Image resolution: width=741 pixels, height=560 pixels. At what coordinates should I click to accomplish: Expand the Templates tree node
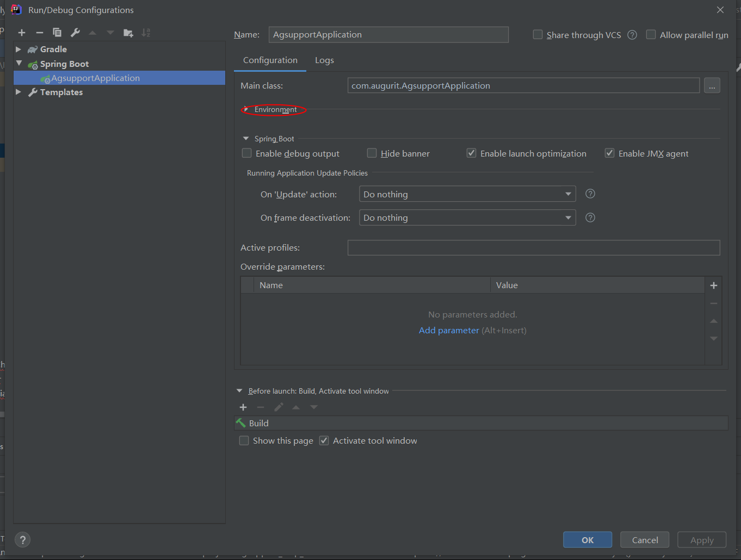(18, 92)
